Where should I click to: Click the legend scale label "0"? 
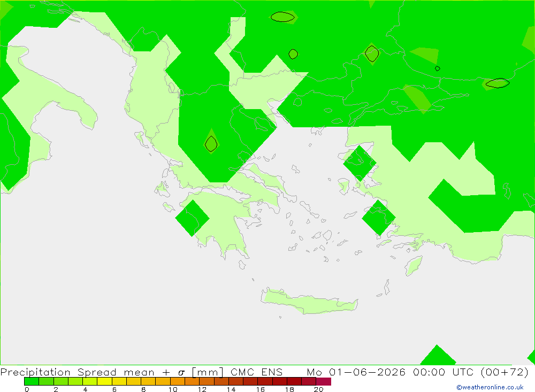tap(27, 389)
